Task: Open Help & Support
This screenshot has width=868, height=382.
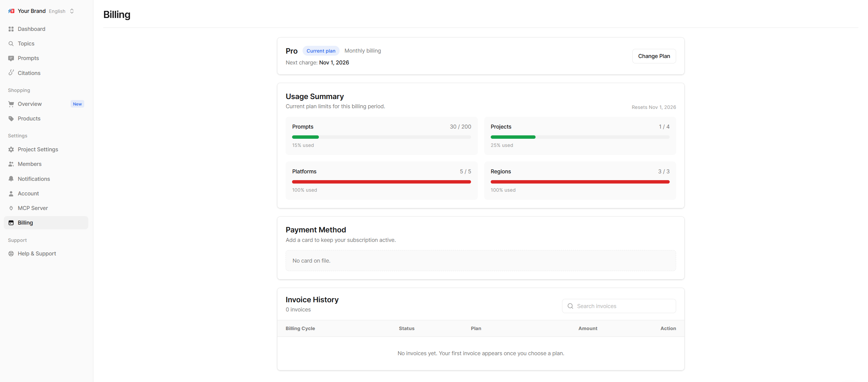Action: 46,253
